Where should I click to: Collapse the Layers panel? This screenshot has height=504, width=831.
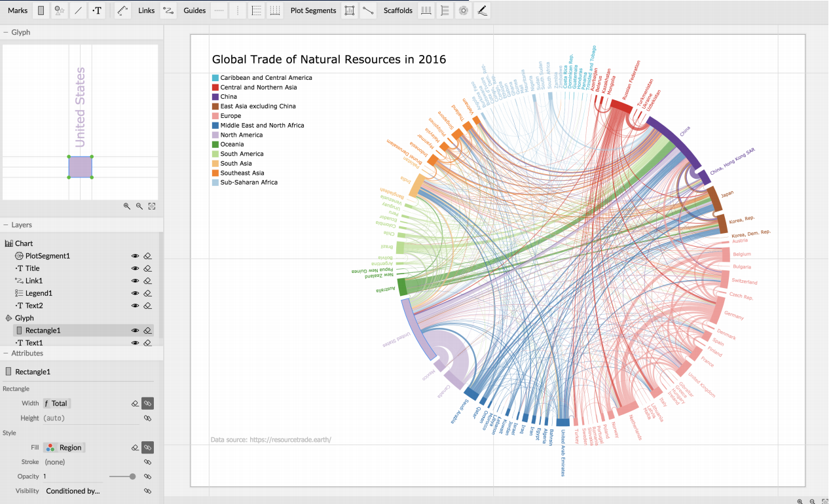pos(6,225)
